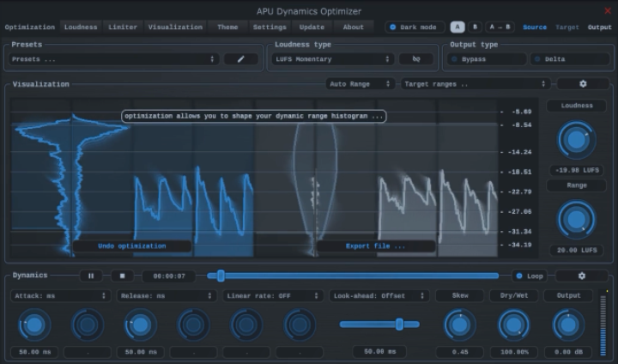
Task: Switch to the Limiter tab
Action: tap(123, 27)
